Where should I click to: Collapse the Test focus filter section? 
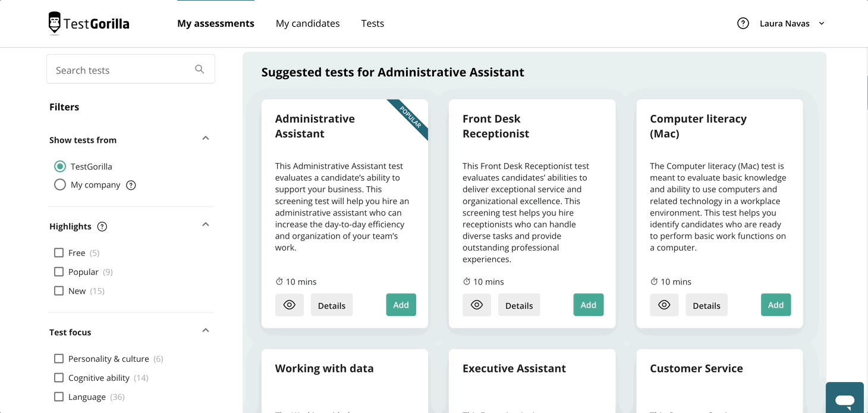coord(206,330)
